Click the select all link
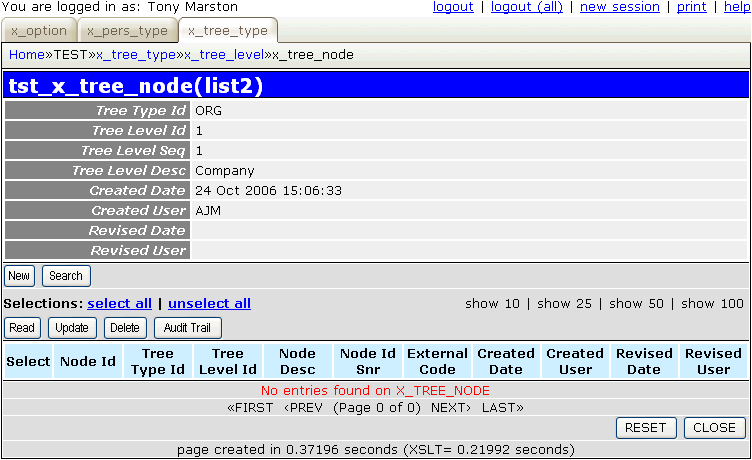The image size is (752, 460). pyautogui.click(x=119, y=303)
